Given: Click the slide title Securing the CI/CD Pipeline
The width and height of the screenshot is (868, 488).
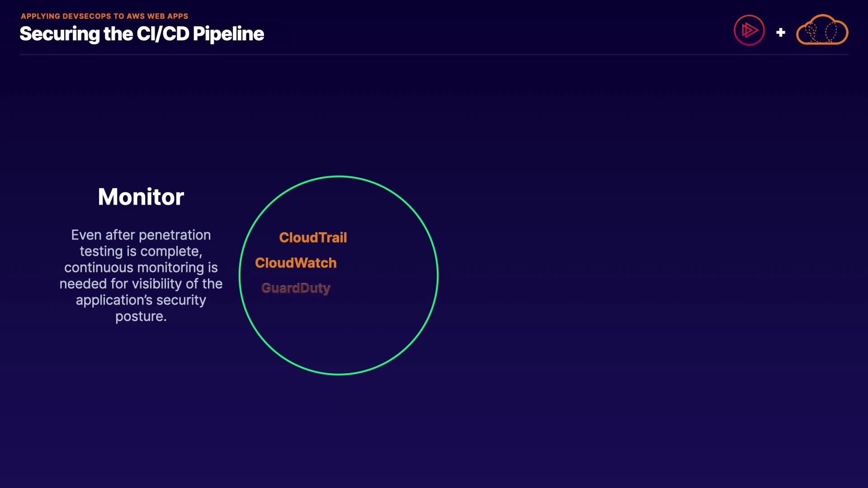Looking at the screenshot, I should click(142, 34).
